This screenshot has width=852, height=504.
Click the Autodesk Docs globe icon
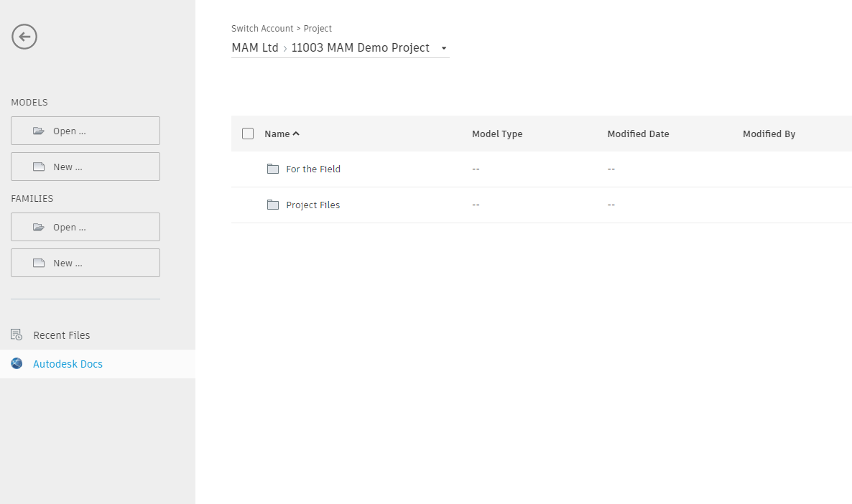[16, 363]
